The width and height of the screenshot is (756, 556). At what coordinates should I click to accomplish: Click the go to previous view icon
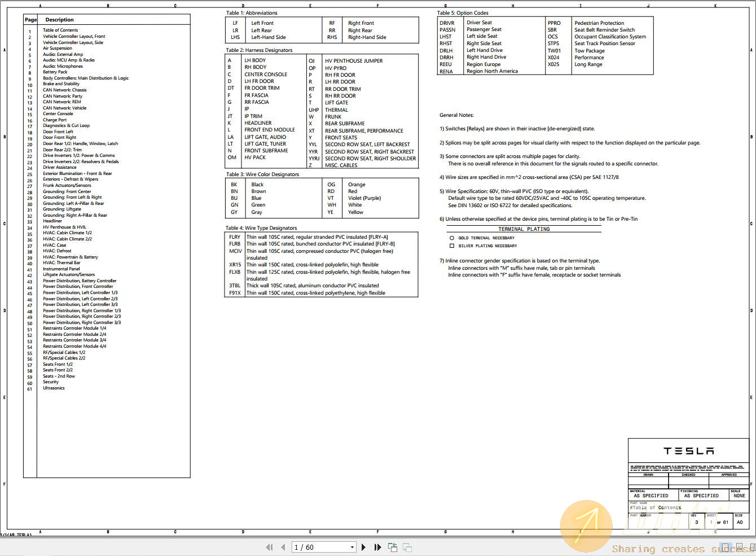[x=393, y=547]
